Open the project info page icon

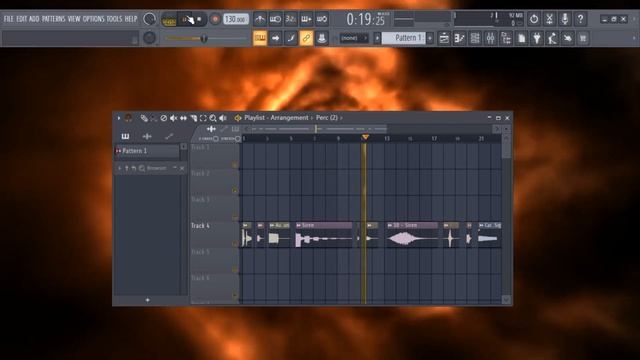click(521, 38)
